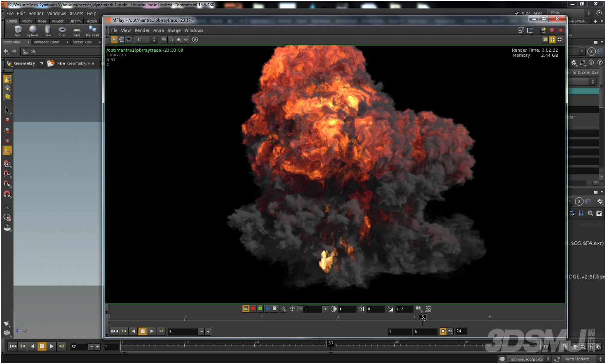606x364 pixels.
Task: Switch to Animation Editor tab
Action: coord(47,42)
